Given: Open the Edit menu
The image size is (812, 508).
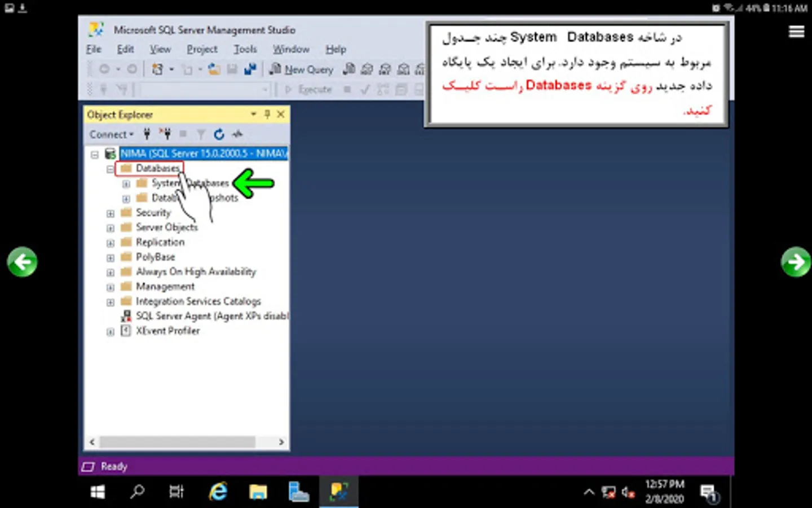Looking at the screenshot, I should click(x=125, y=49).
